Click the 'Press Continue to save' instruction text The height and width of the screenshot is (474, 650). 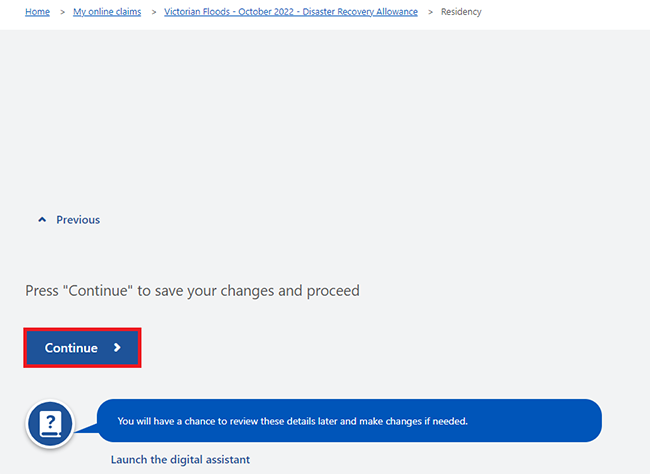coord(192,291)
